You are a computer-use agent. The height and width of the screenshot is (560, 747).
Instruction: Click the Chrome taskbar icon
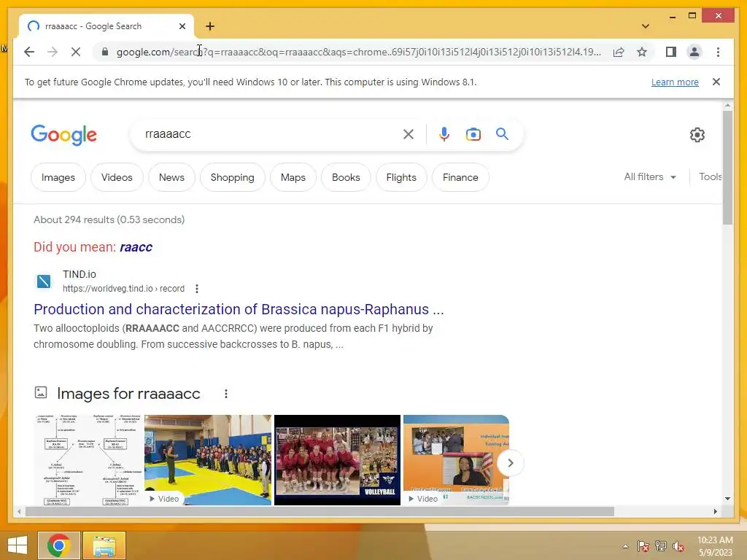point(58,545)
